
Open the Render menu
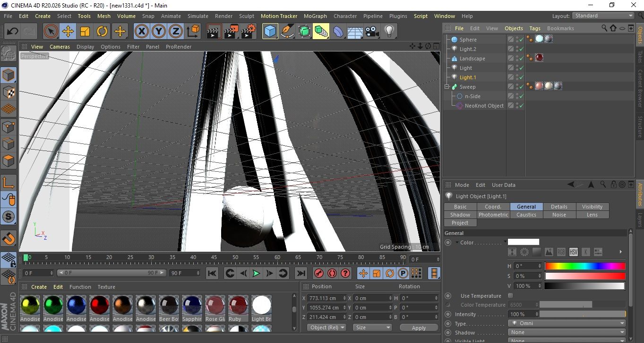coord(223,16)
